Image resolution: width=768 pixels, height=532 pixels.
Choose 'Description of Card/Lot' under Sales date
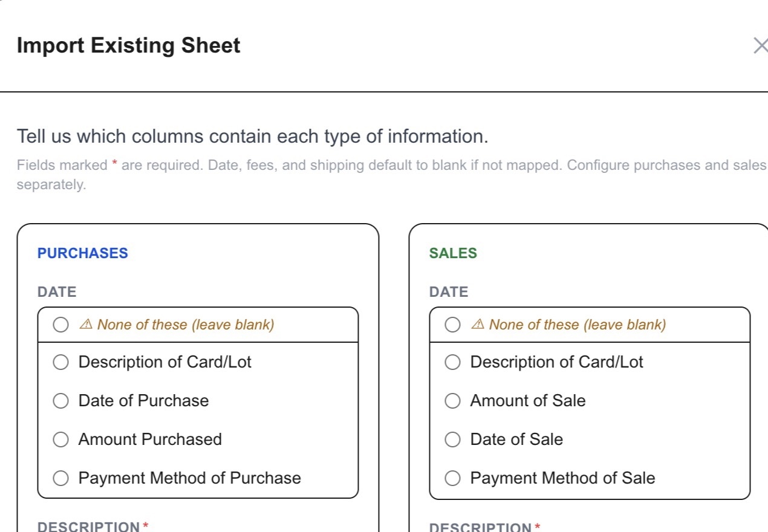(452, 362)
